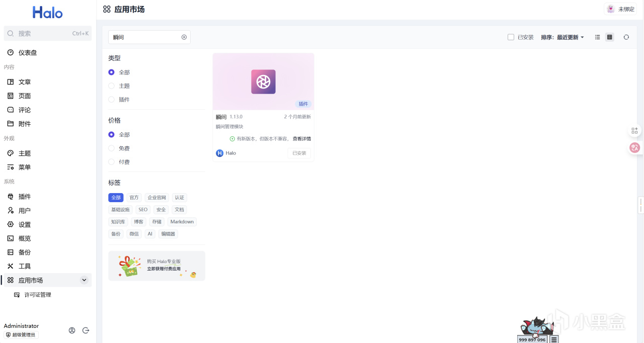Screen dimensions: 644x343
Task: Click the 未绑定 account button at top right
Action: pyautogui.click(x=621, y=9)
